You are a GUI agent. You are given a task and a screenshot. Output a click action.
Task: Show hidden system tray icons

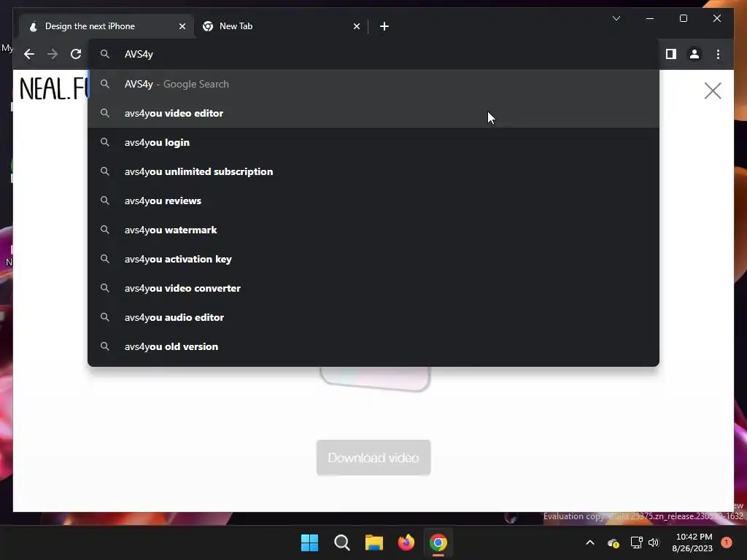coord(589,542)
